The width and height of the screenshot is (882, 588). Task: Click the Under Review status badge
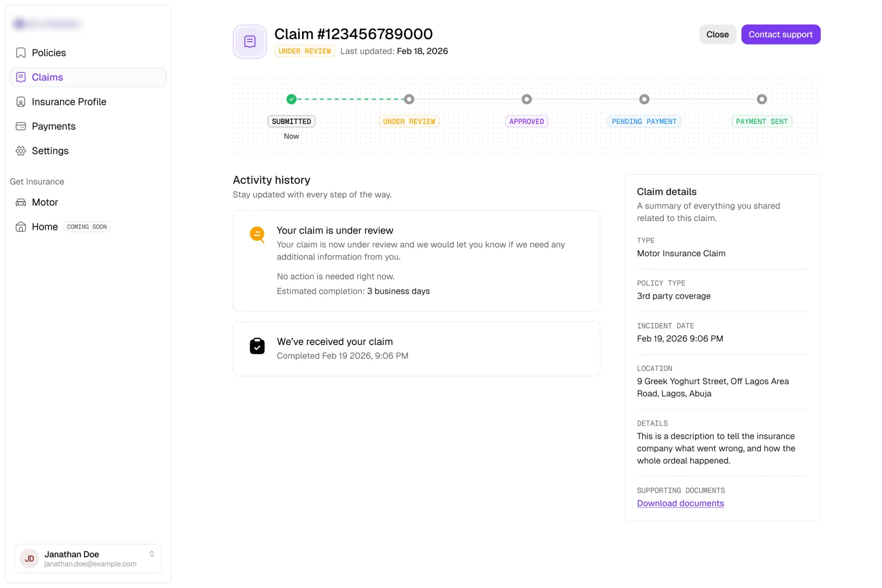pos(305,51)
